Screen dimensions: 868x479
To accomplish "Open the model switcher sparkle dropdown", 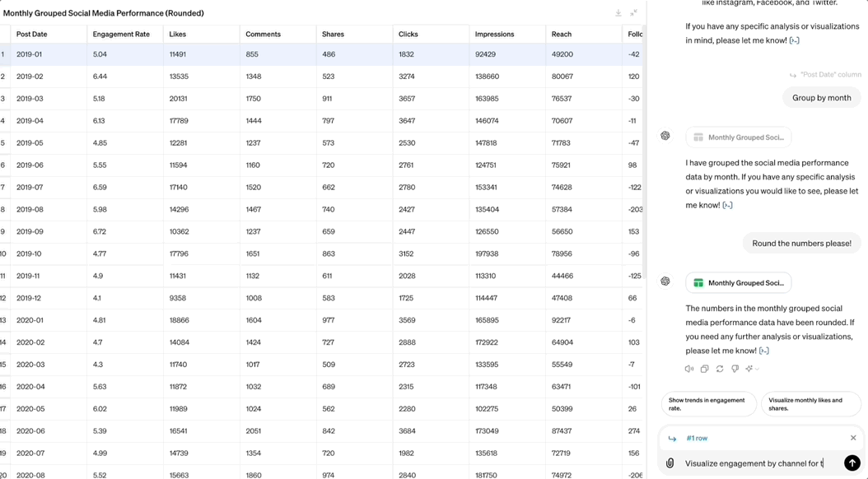I will tap(751, 369).
